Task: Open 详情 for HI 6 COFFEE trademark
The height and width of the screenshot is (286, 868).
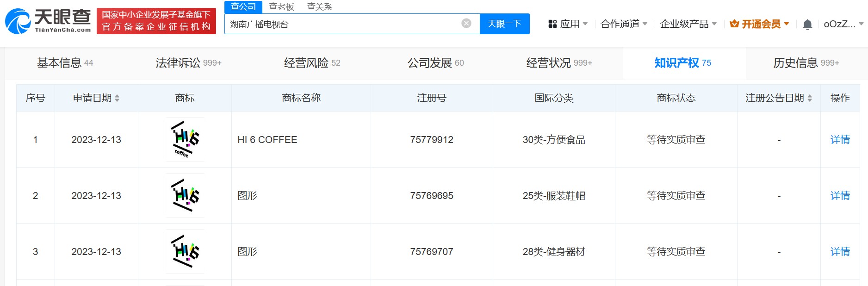Action: (840, 140)
